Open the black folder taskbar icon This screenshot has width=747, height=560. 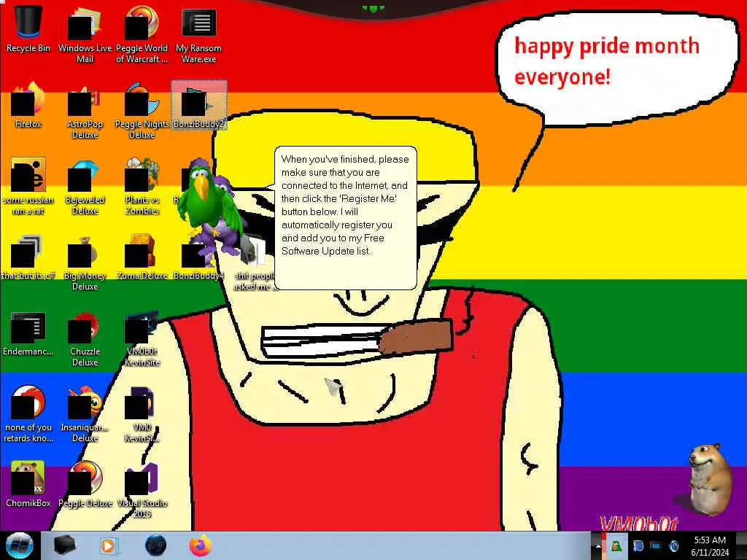[x=64, y=545]
